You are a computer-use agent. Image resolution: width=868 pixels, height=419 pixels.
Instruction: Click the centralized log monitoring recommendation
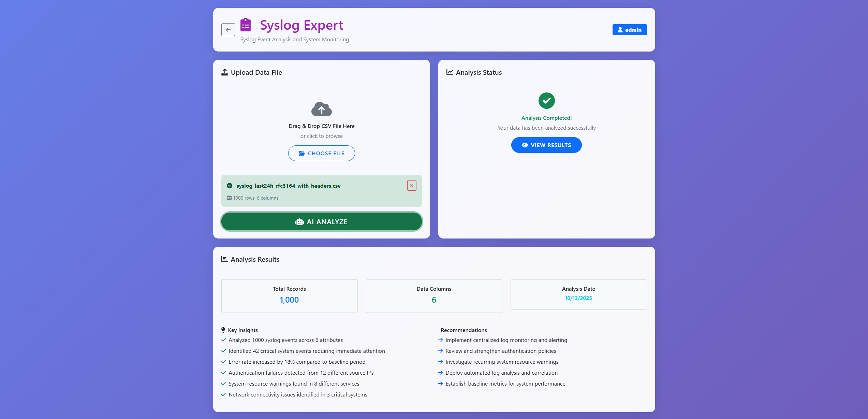[x=506, y=340]
